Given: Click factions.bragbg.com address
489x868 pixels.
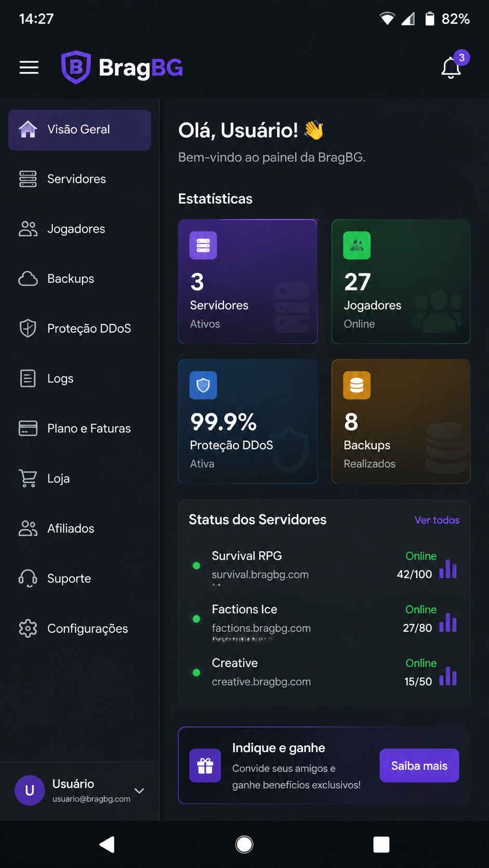Looking at the screenshot, I should (261, 628).
